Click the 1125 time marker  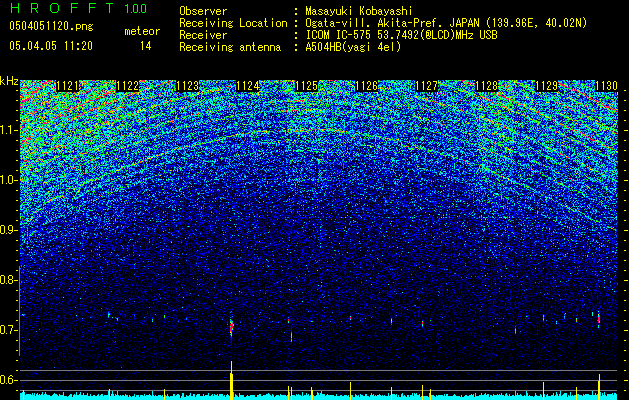307,86
